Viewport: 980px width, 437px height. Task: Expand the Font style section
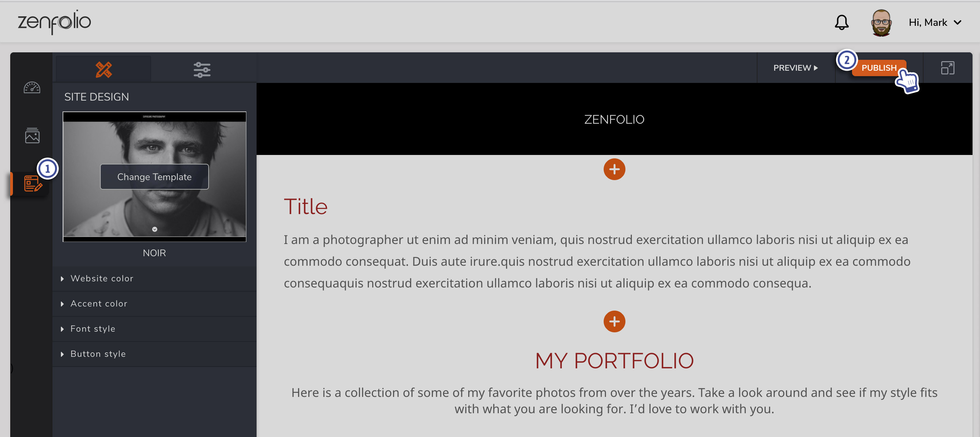93,328
